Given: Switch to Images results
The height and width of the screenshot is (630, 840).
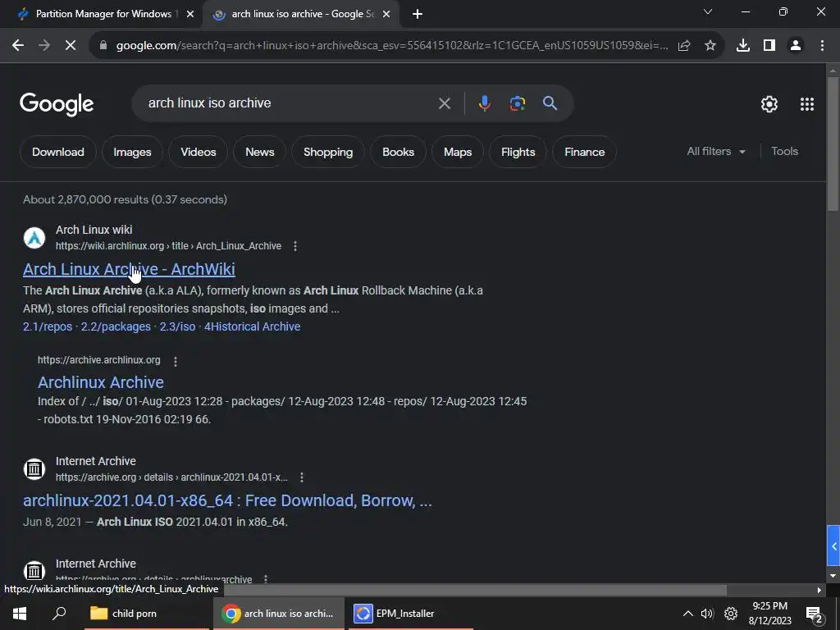Looking at the screenshot, I should (132, 152).
